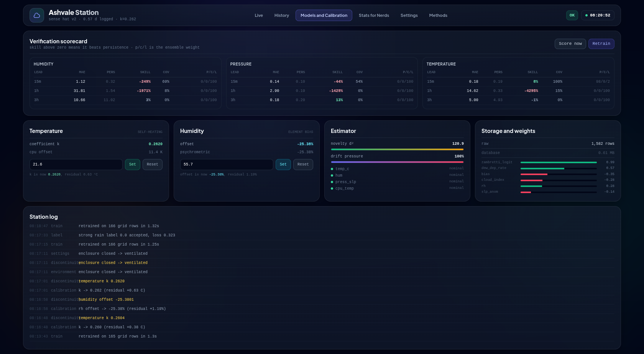
Task: Go to the Settings tab
Action: [x=409, y=15]
